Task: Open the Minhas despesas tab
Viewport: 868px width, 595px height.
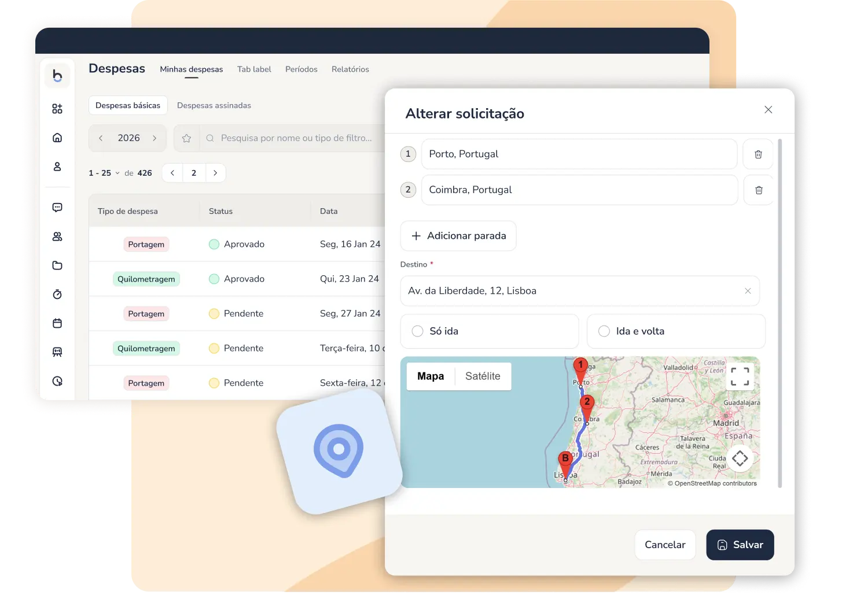Action: (192, 69)
